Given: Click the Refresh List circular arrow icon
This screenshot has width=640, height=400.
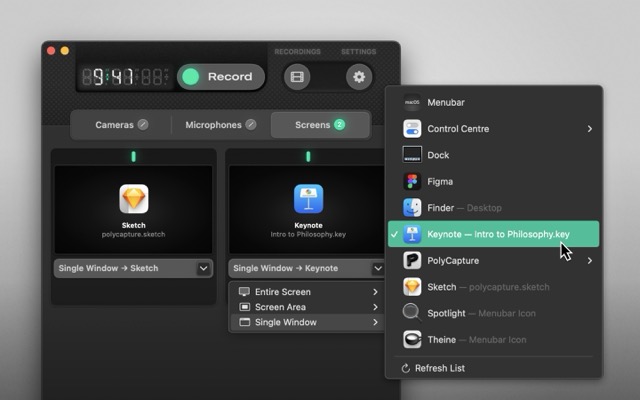Looking at the screenshot, I should coord(405,368).
